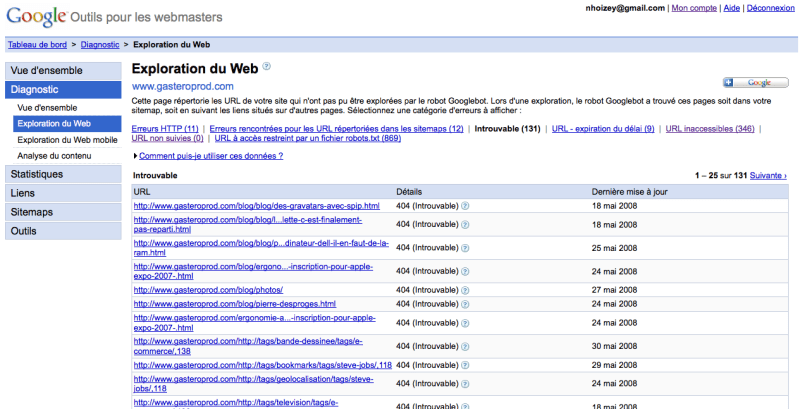Open Exploration du Web mobile
The image size is (800, 409).
[x=67, y=140]
